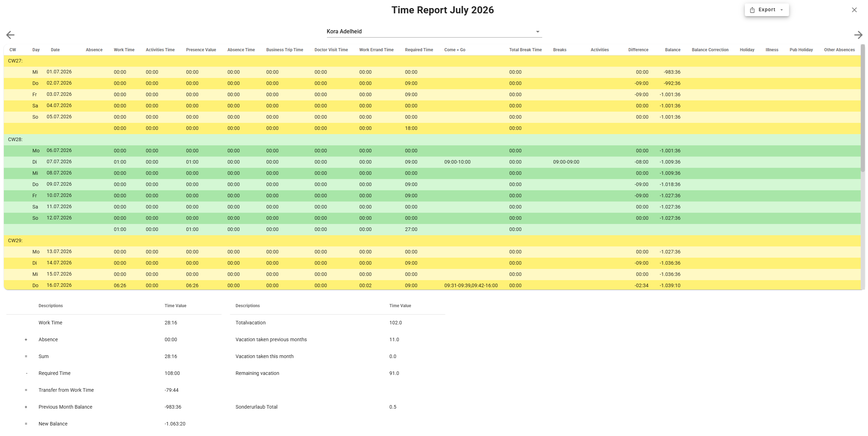Screen dimensions: 868x436
Task: Expand the employee dropdown arrow
Action: (x=538, y=32)
